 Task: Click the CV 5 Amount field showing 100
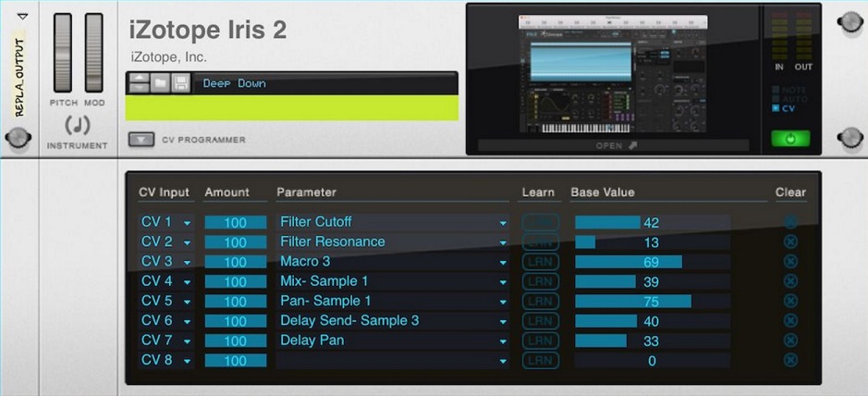click(x=236, y=301)
